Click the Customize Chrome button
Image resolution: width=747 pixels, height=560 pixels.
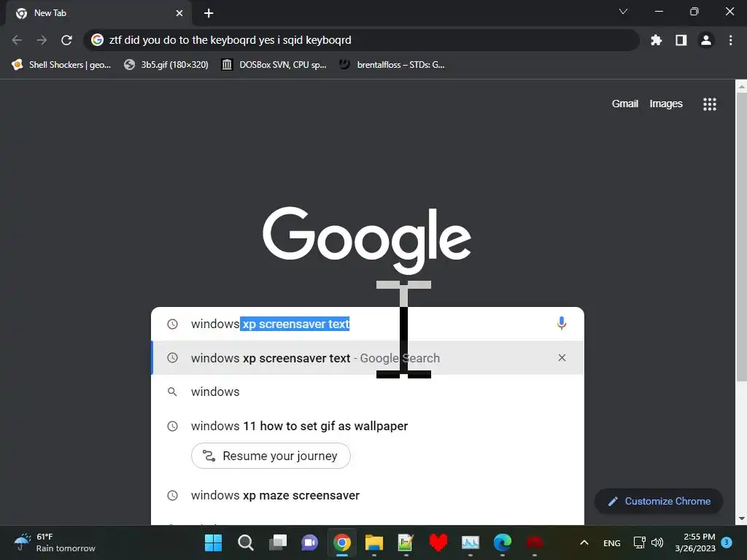pyautogui.click(x=659, y=501)
